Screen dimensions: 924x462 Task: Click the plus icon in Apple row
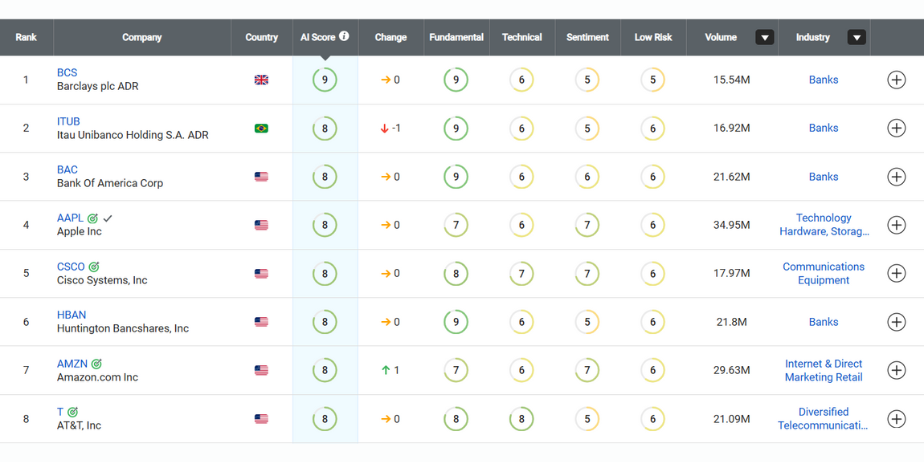(896, 225)
